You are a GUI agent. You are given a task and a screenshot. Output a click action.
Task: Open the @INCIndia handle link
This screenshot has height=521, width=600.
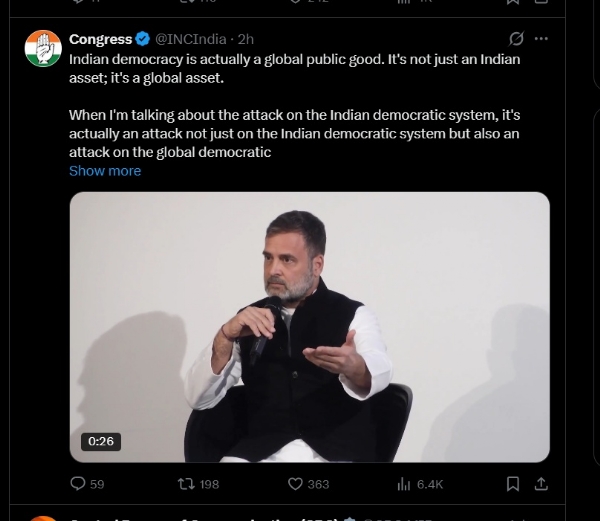point(191,39)
